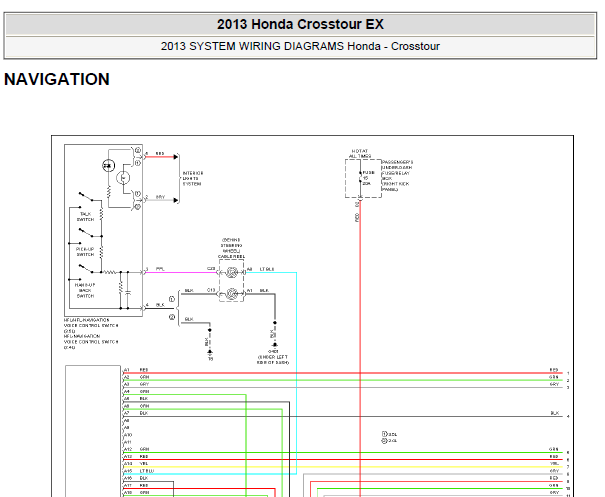The height and width of the screenshot is (497, 605).
Task: Click the passenger's under-dash fuse/relay box label
Action: point(397,176)
